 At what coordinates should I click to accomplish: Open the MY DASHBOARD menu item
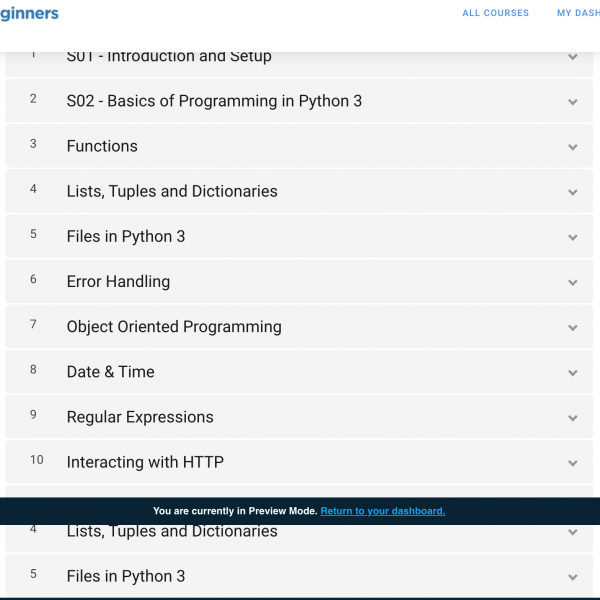pos(578,13)
